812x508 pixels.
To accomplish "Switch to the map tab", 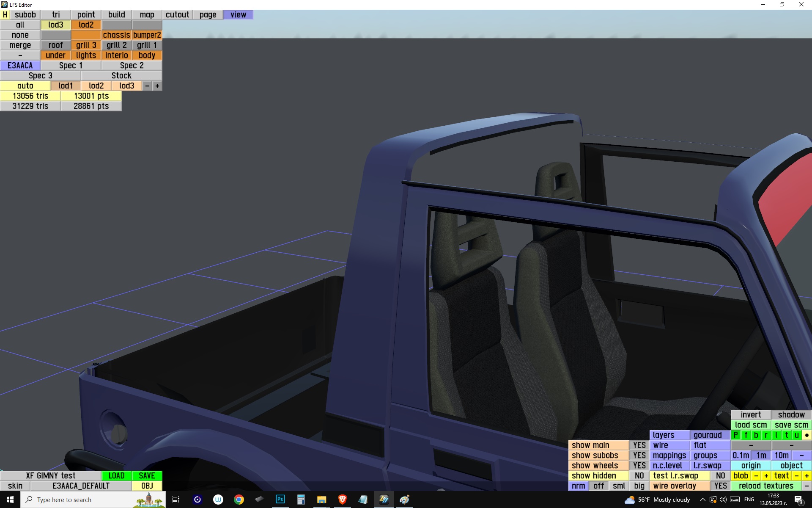I will pos(147,15).
